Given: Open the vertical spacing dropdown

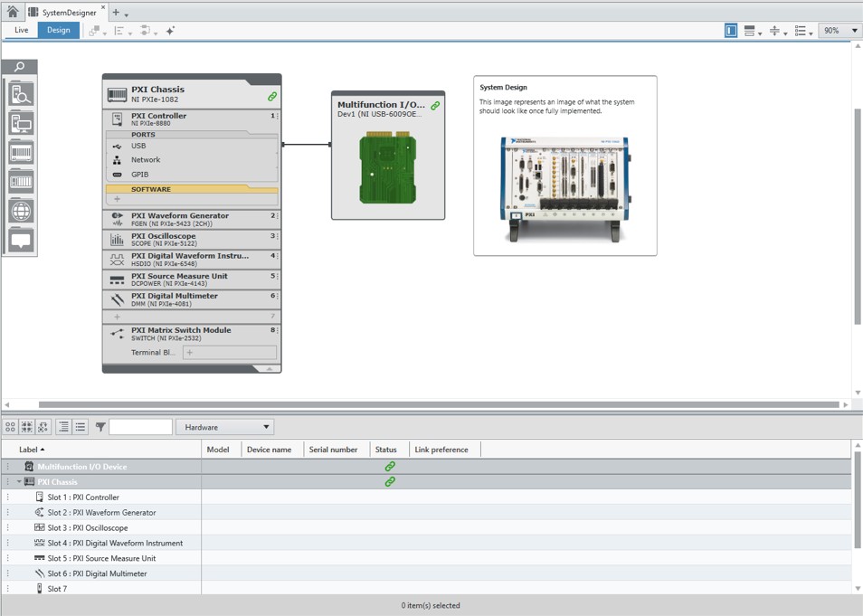Looking at the screenshot, I should 778,31.
